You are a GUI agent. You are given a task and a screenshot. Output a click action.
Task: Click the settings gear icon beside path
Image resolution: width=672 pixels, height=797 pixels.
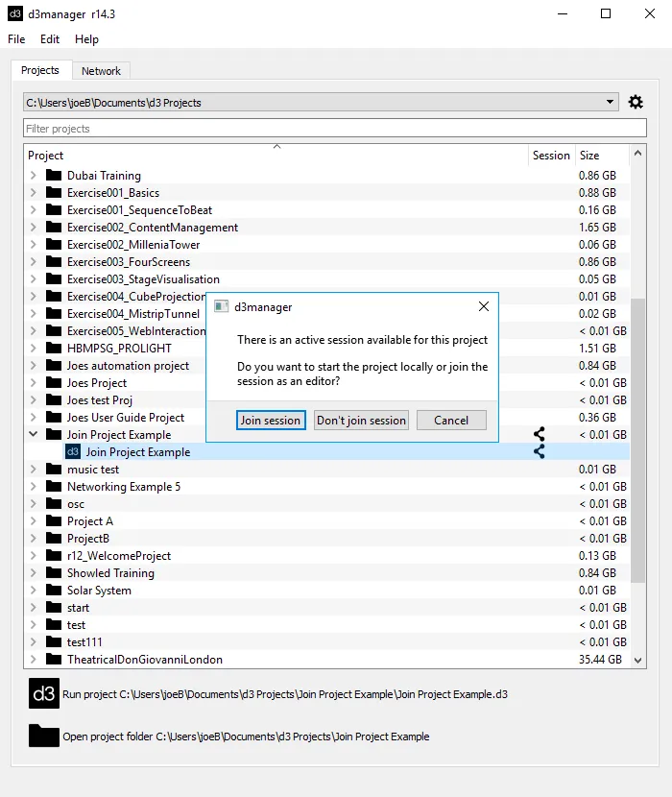click(x=636, y=102)
